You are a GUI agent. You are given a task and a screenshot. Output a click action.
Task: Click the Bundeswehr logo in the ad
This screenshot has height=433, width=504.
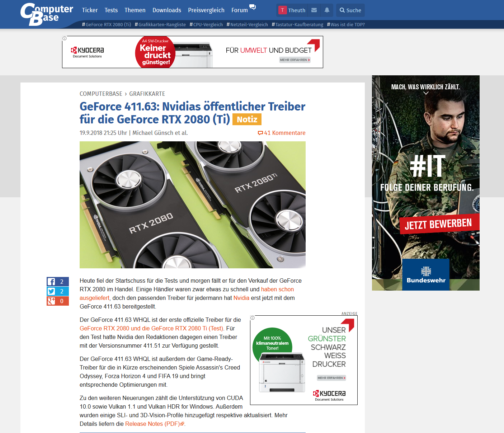pyautogui.click(x=426, y=274)
